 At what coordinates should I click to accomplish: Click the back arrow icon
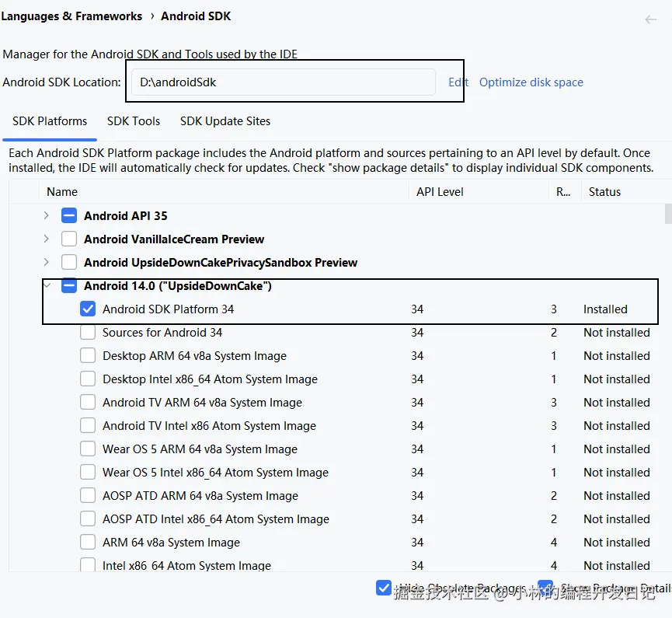650,19
